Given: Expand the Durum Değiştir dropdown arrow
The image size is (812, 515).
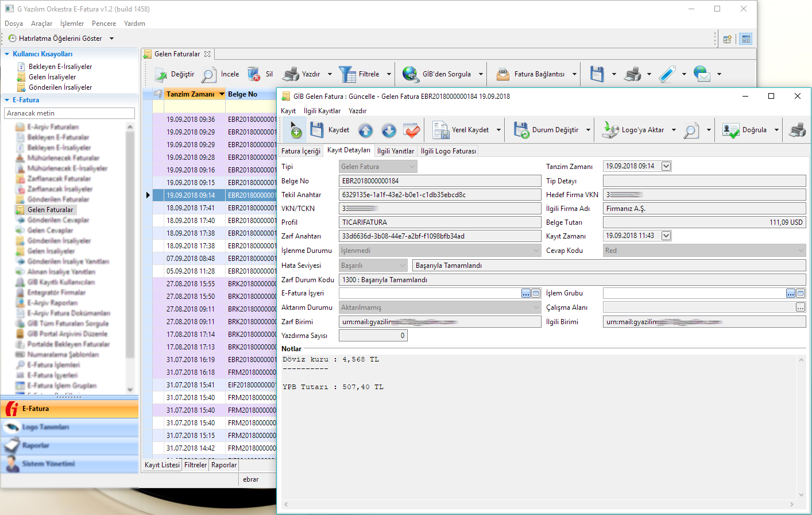Looking at the screenshot, I should click(588, 130).
